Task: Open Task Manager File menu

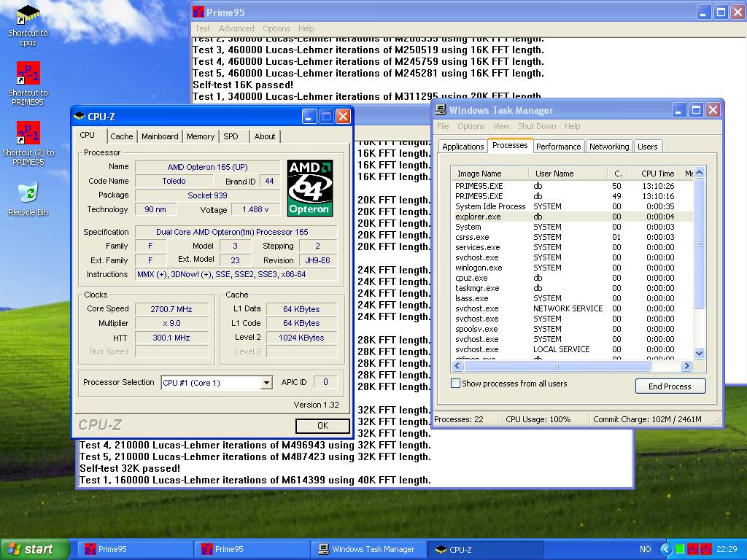Action: 443,126
